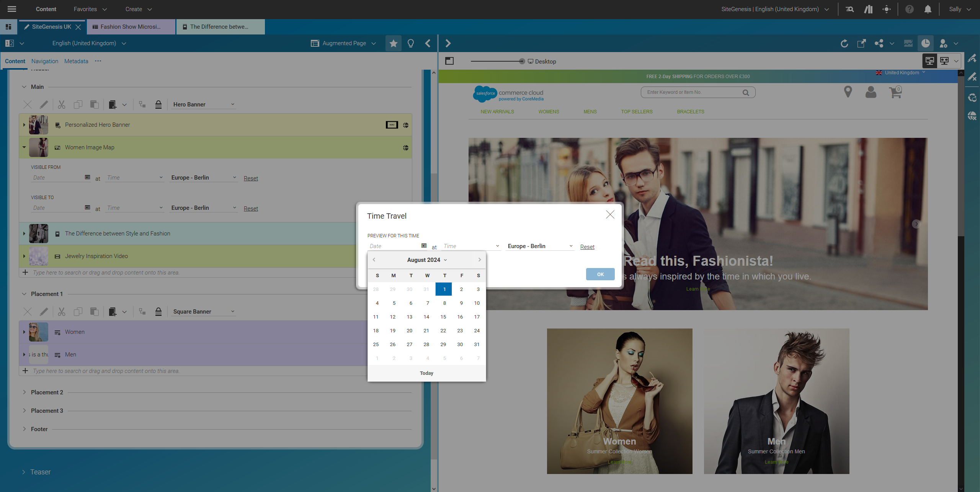Click OK in Time Travel dialog
This screenshot has height=492, width=980.
[600, 274]
